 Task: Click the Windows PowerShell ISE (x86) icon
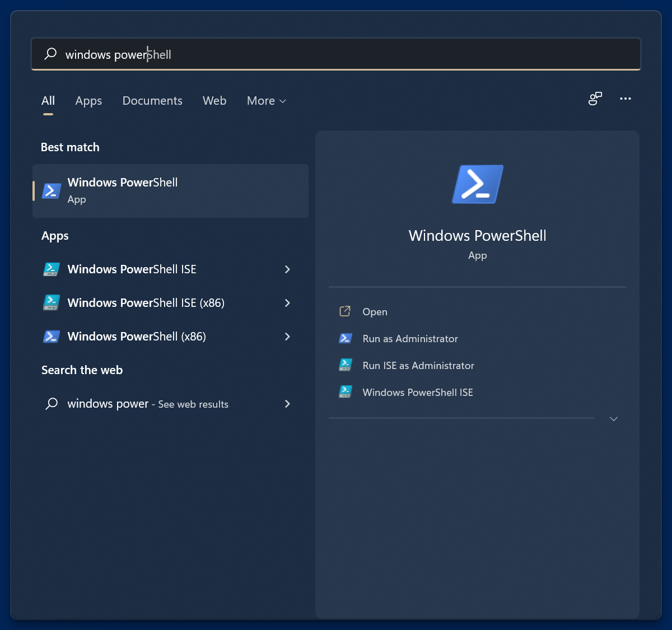click(x=52, y=303)
